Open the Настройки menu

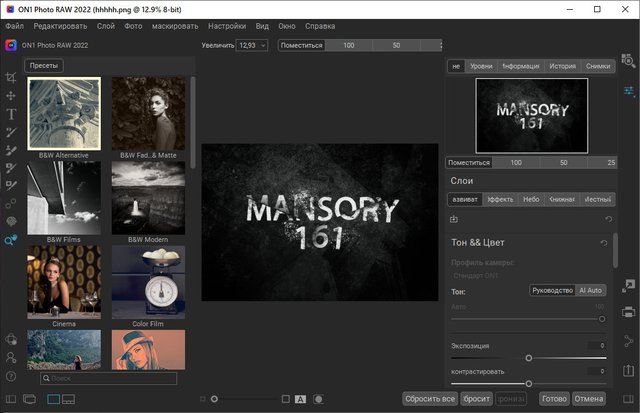[x=227, y=24]
